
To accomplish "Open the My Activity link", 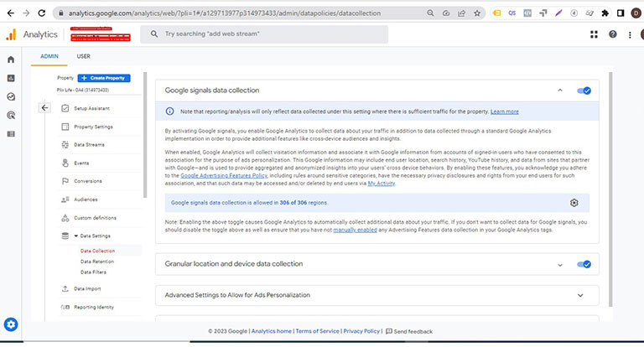I will 382,184.
